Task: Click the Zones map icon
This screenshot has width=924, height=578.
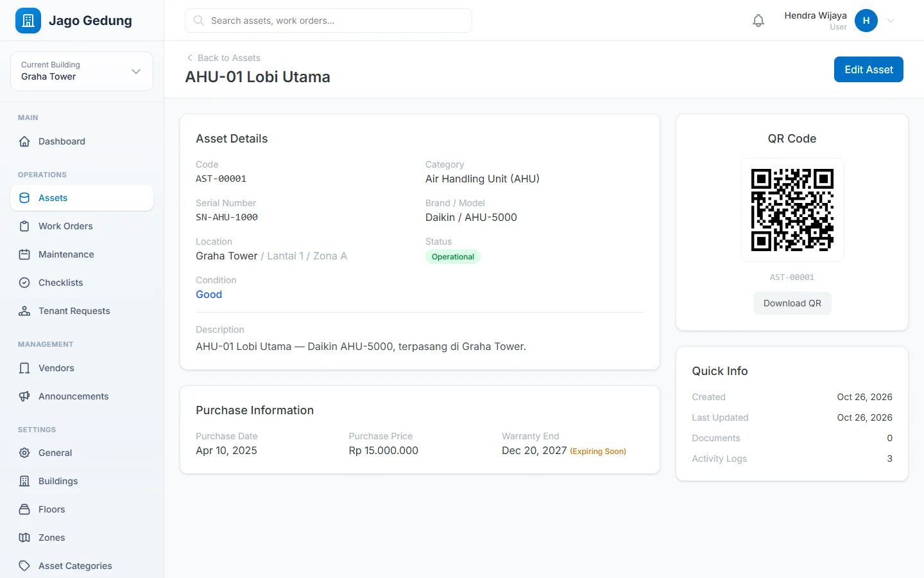Action: pyautogui.click(x=24, y=538)
